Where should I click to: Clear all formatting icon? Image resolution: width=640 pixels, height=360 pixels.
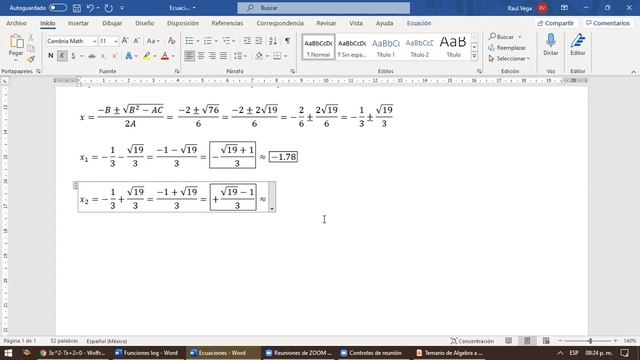(x=171, y=41)
